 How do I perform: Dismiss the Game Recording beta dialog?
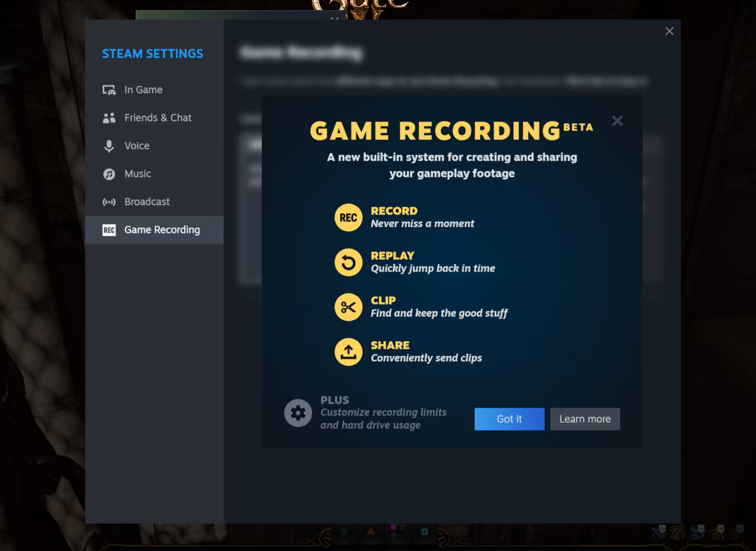[x=509, y=419]
